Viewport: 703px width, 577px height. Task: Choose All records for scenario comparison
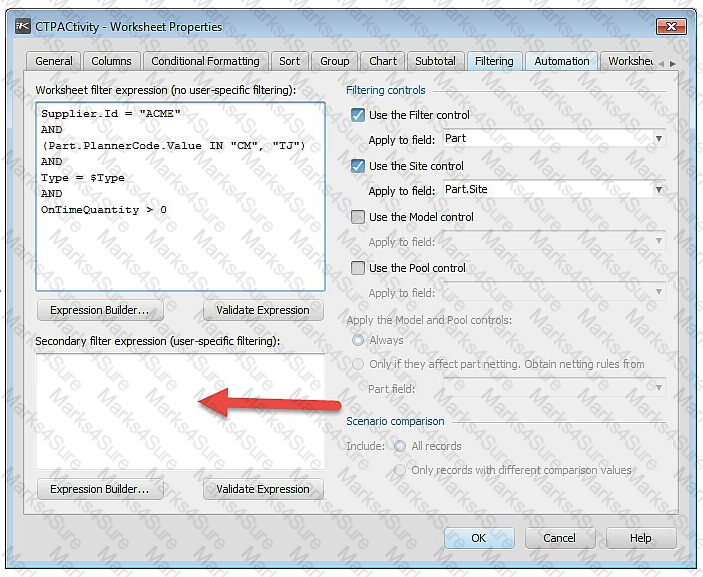399,446
